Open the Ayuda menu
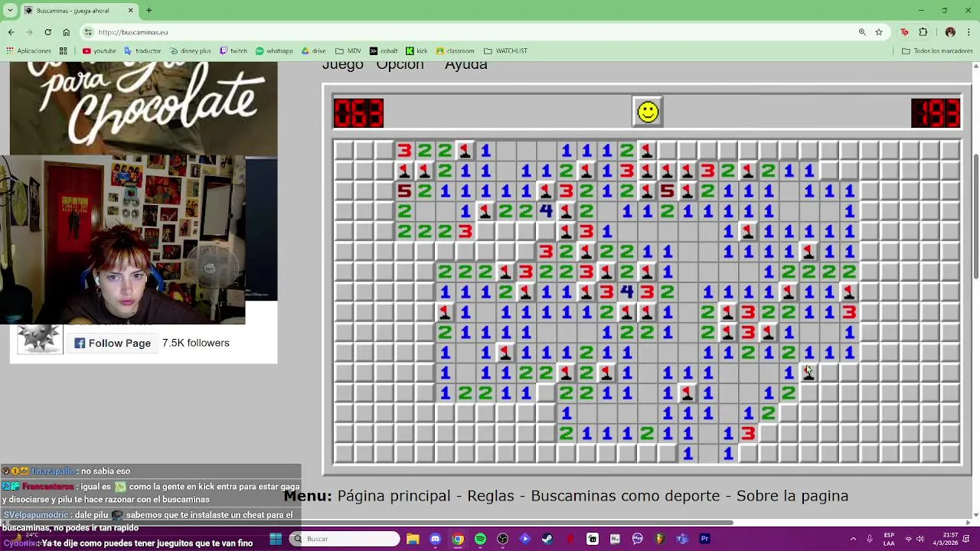This screenshot has width=980, height=551. tap(465, 65)
